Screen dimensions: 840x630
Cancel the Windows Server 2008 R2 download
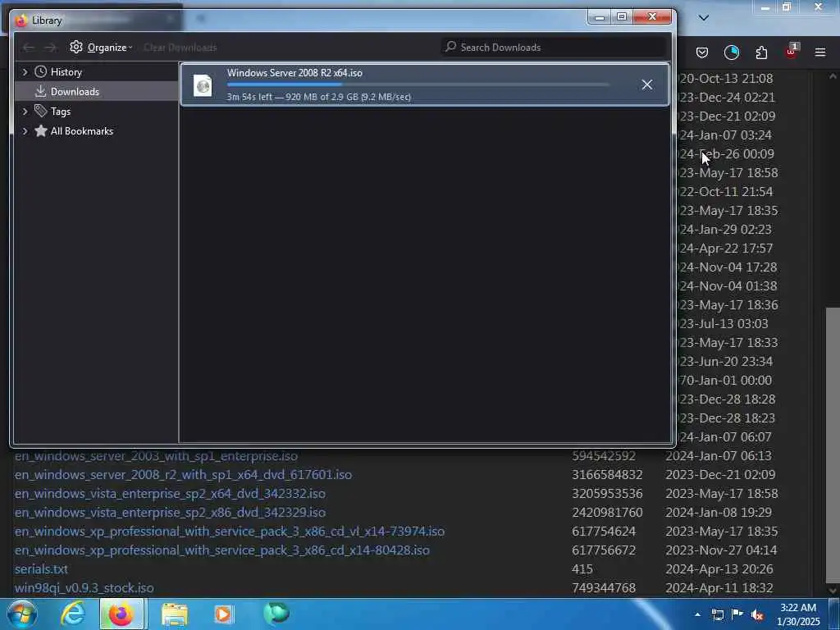(x=646, y=84)
